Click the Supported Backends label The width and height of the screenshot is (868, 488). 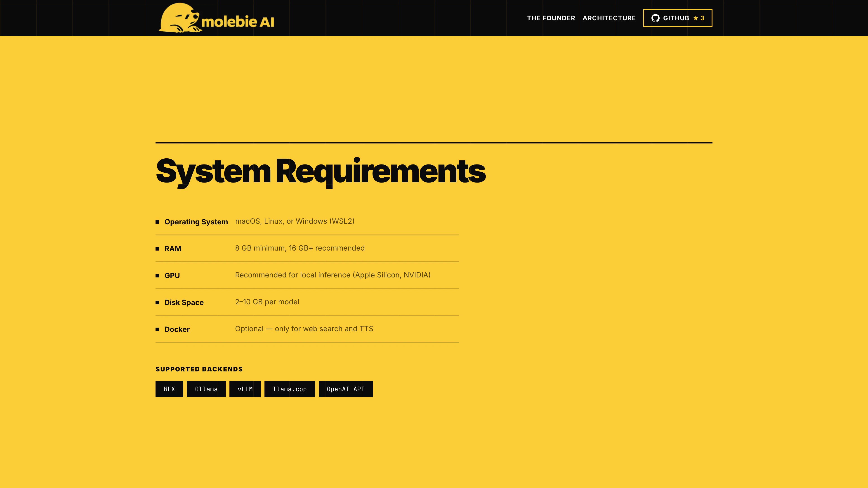pyautogui.click(x=199, y=369)
